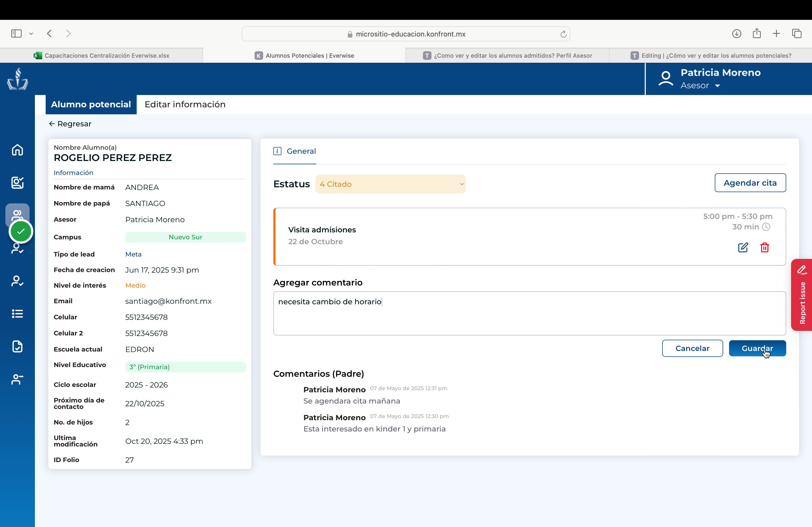
Task: Click the green checkmark badge in sidebar
Action: pyautogui.click(x=21, y=232)
